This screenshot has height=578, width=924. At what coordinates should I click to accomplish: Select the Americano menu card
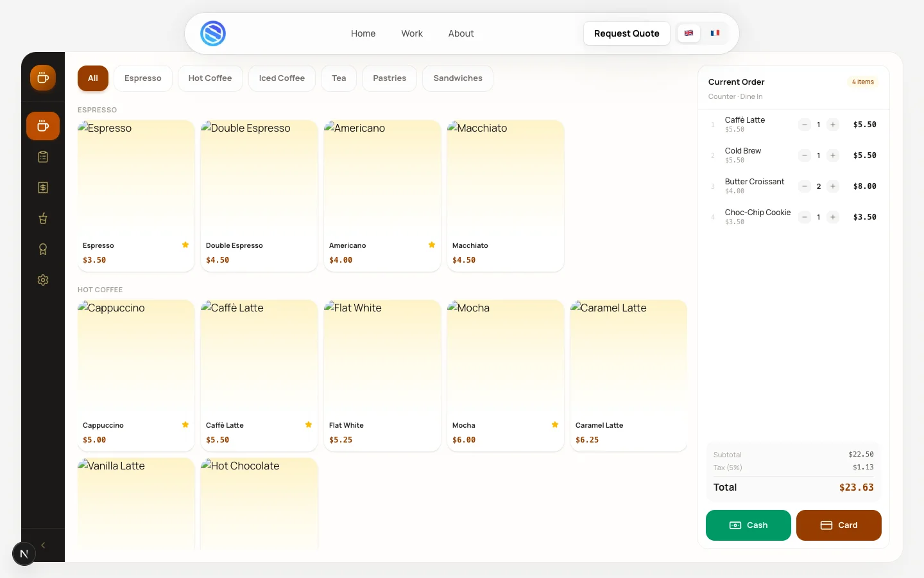tap(382, 196)
